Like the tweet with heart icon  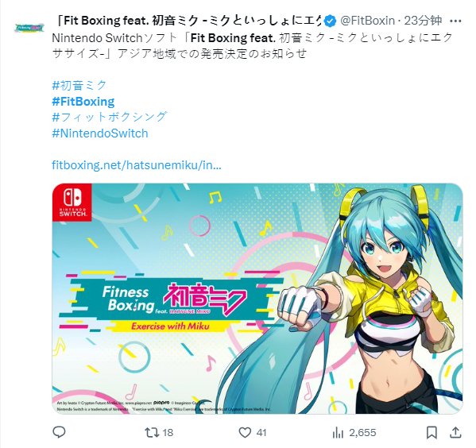245,432
